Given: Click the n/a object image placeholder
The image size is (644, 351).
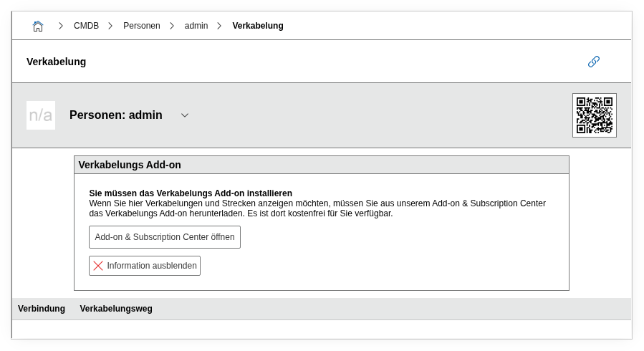Looking at the screenshot, I should coord(41,115).
